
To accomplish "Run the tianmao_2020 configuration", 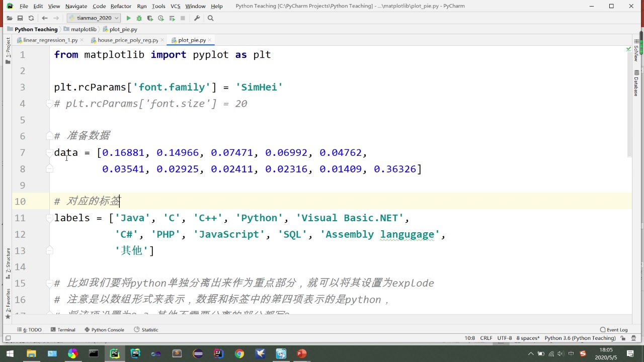I will (x=128, y=18).
